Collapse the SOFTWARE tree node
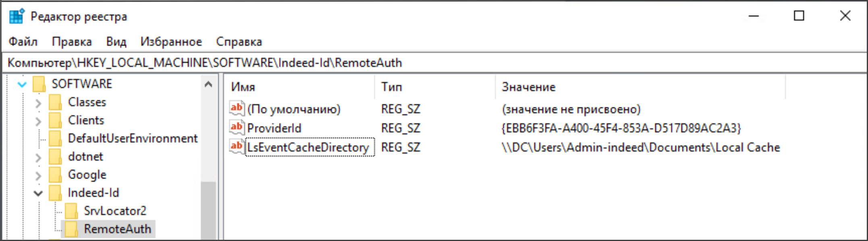Viewport: 868px width, 241px height. tap(22, 84)
